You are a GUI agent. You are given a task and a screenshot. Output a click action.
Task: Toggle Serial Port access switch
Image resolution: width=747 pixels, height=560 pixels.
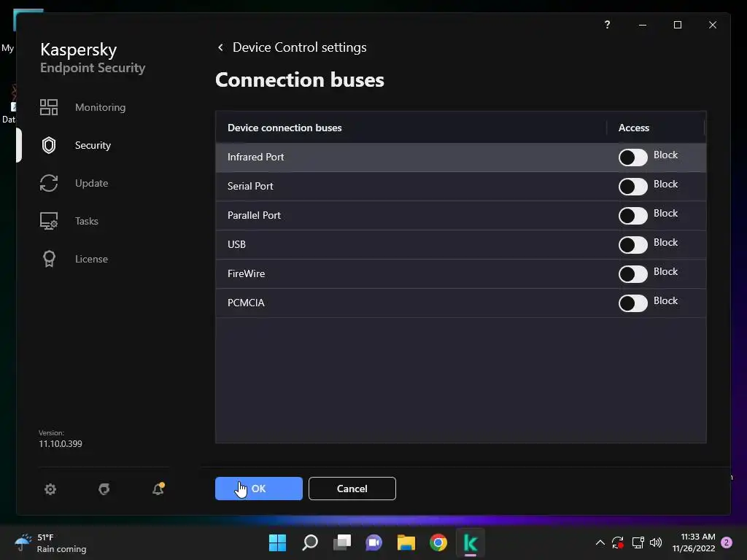pyautogui.click(x=632, y=186)
